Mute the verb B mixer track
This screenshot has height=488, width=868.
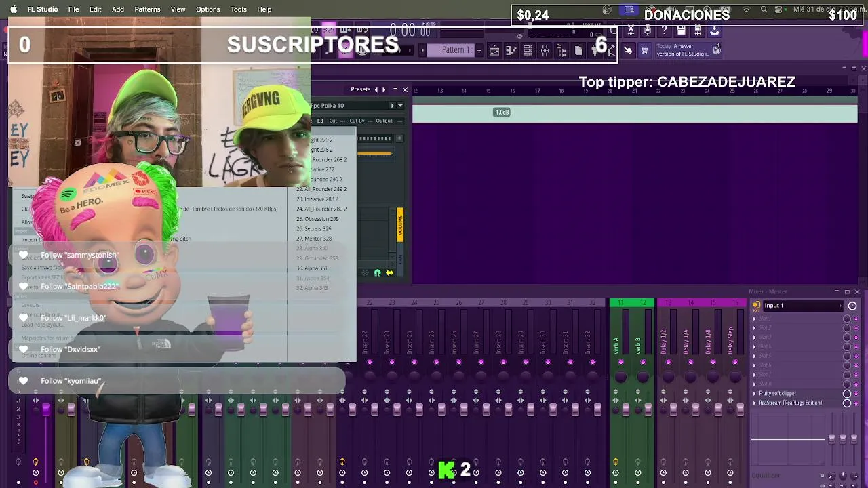[x=643, y=362]
